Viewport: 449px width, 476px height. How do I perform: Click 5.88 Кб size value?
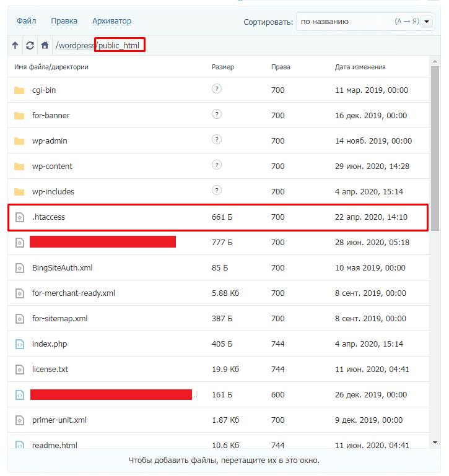(x=225, y=293)
